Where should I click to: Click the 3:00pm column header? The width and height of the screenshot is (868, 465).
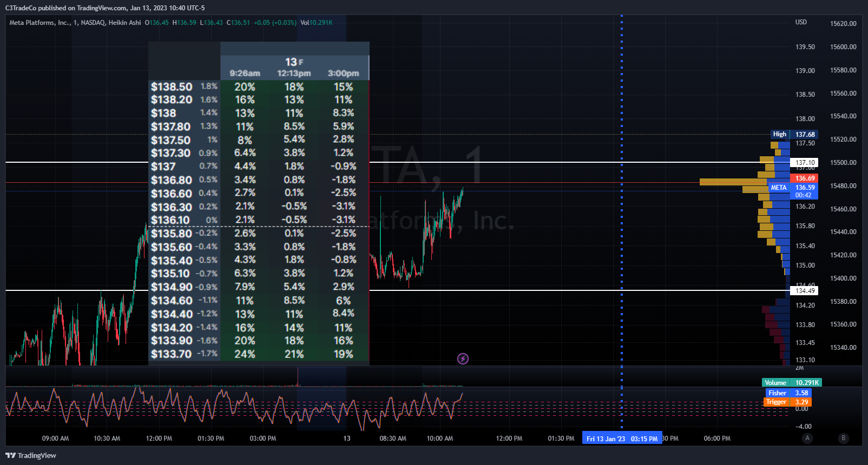point(343,73)
